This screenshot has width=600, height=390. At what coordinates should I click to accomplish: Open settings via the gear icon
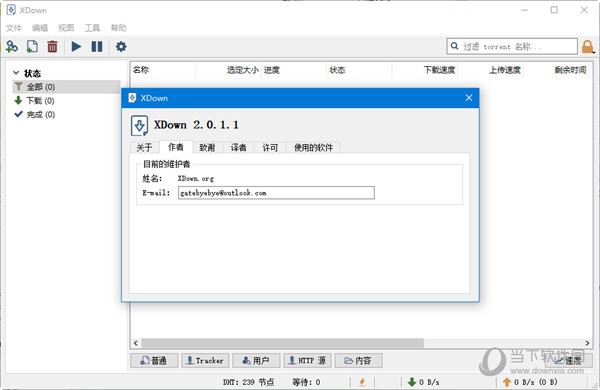[x=121, y=47]
